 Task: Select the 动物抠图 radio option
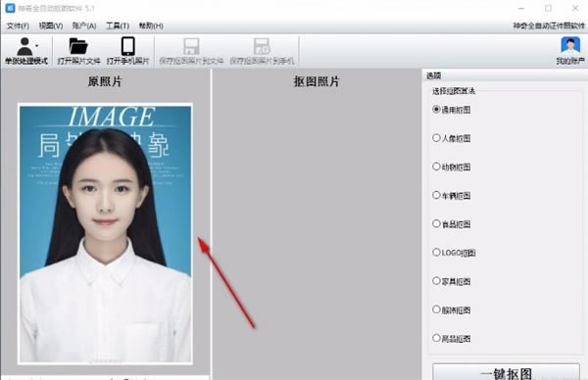(x=436, y=166)
